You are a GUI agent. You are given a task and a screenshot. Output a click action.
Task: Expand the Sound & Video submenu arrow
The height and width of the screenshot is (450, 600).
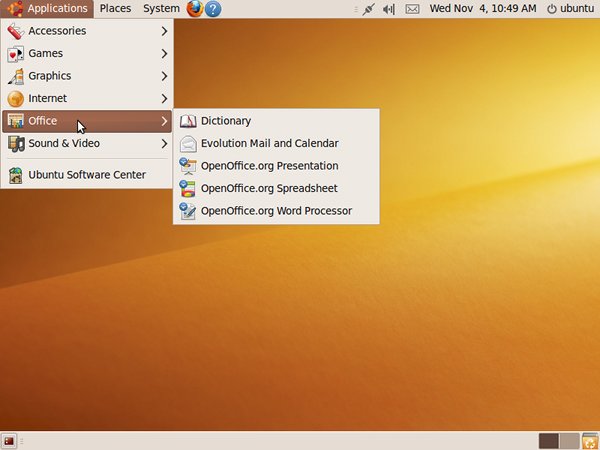pyautogui.click(x=164, y=144)
